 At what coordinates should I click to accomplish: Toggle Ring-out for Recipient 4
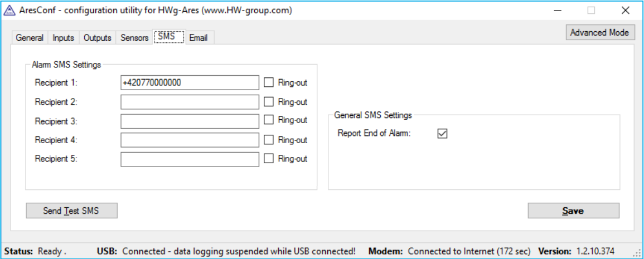(x=269, y=140)
